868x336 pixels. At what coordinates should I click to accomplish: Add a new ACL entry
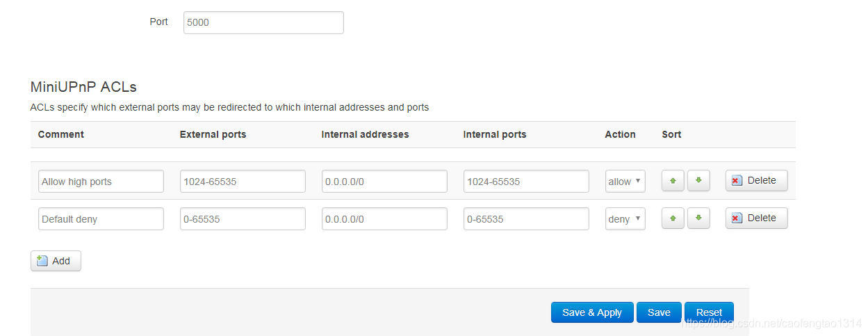pos(56,261)
